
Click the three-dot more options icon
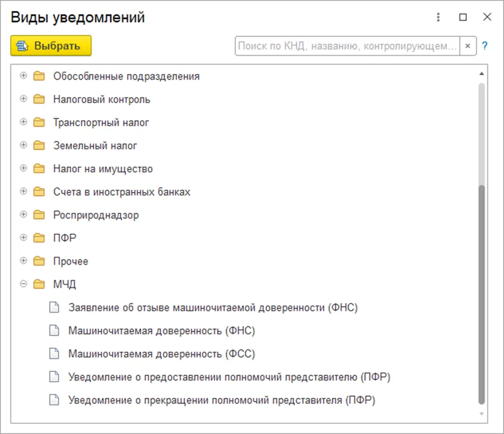438,18
